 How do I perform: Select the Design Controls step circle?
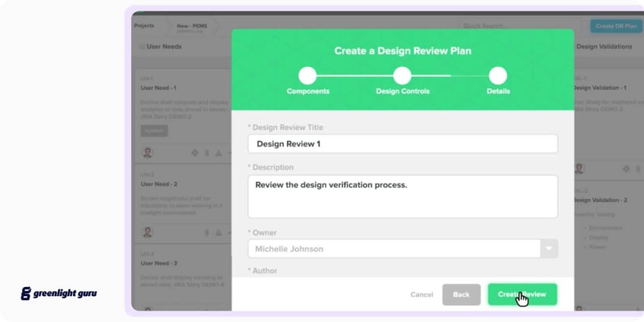pyautogui.click(x=402, y=76)
